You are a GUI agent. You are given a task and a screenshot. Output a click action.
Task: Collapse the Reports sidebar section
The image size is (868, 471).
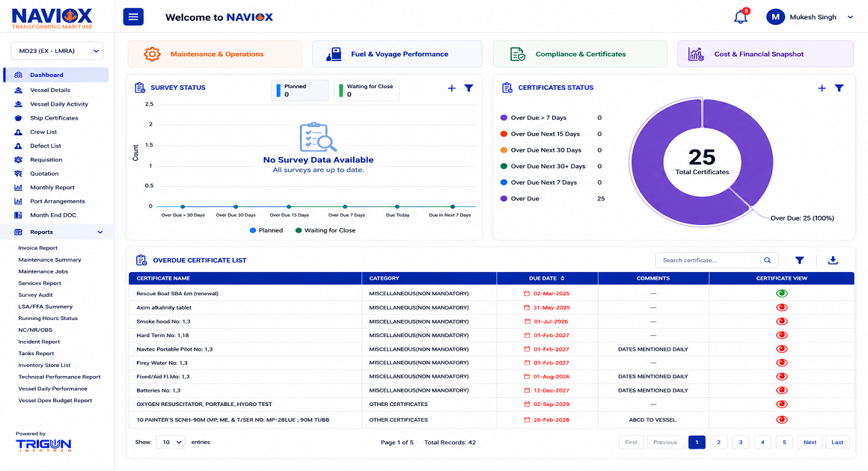[x=100, y=233]
